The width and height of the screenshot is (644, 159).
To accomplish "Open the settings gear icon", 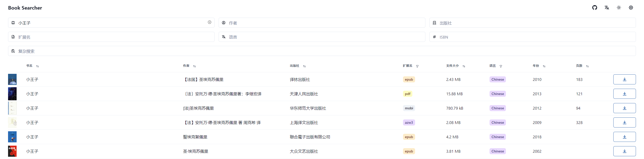I will (631, 8).
